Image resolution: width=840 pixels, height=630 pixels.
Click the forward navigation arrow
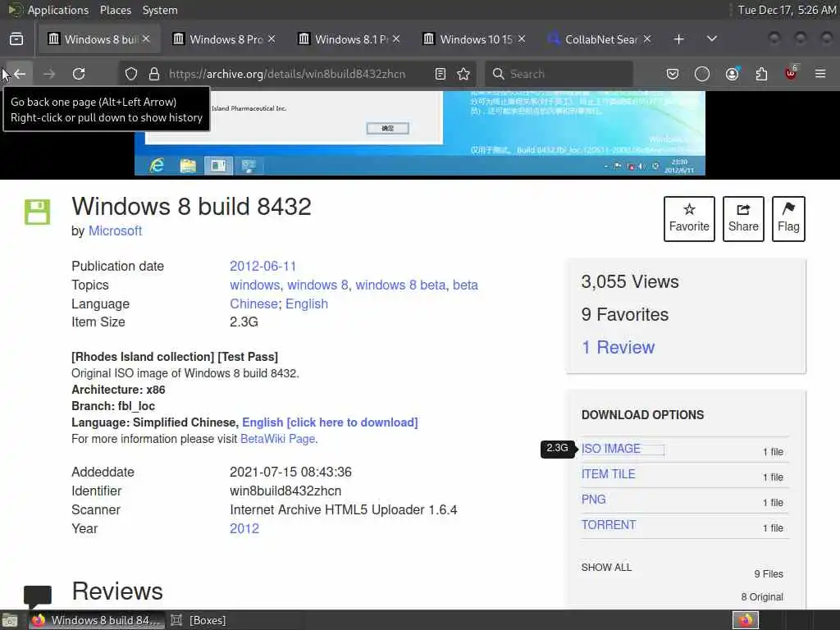[49, 74]
